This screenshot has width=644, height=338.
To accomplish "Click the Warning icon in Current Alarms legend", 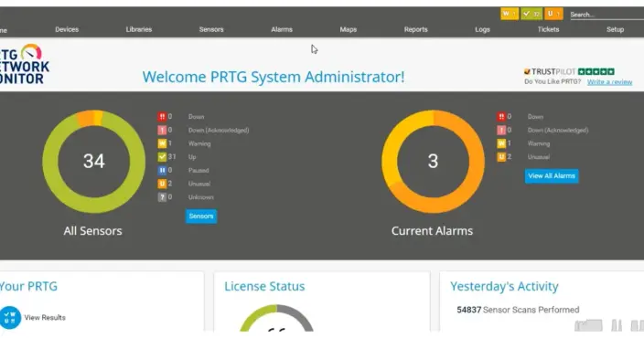I will click(x=501, y=143).
